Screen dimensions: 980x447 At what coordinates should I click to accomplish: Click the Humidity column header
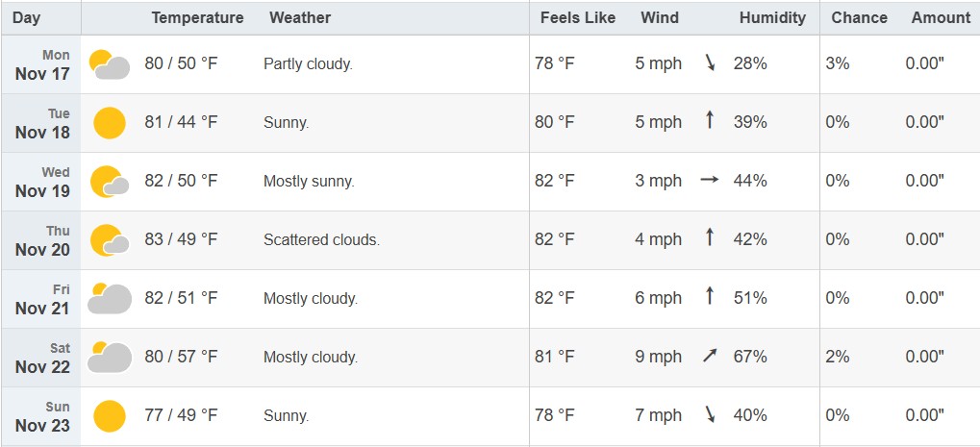point(772,17)
